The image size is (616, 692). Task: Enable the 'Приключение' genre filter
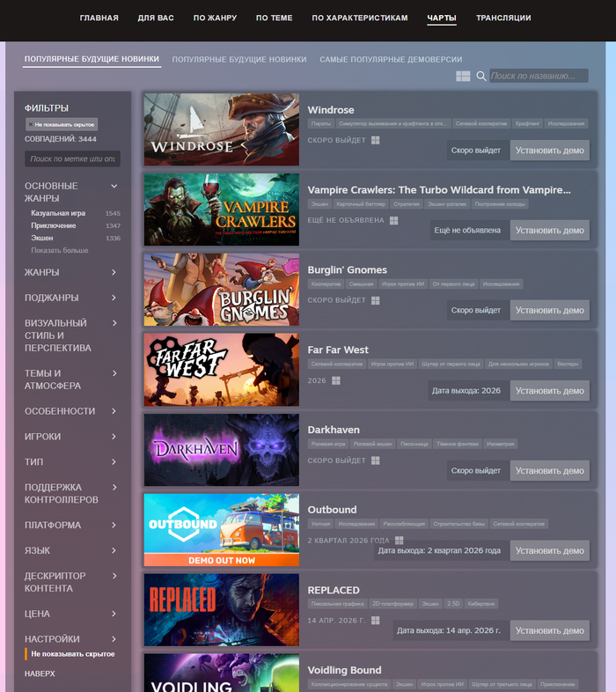coord(53,225)
